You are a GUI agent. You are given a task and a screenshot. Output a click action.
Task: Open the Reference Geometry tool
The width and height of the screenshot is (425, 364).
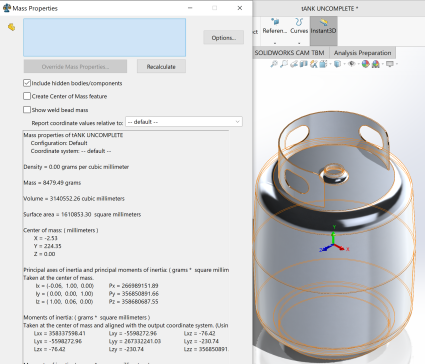(275, 26)
